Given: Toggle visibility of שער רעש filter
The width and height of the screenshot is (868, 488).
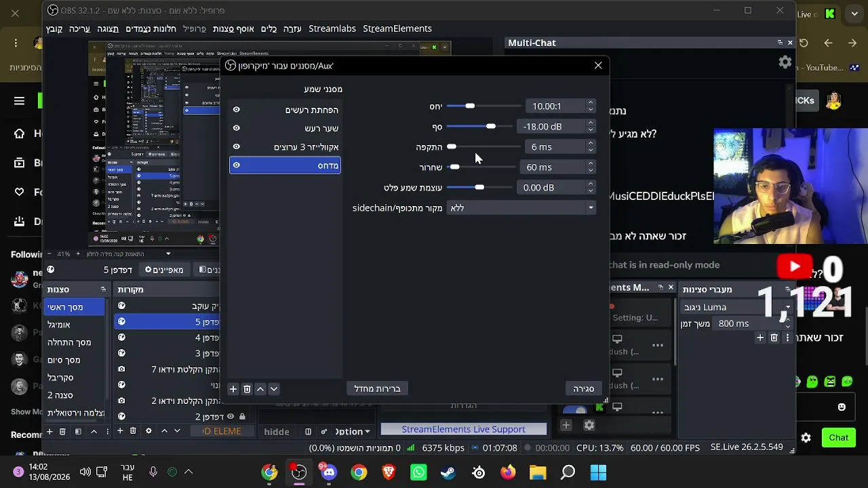Looking at the screenshot, I should (x=236, y=128).
